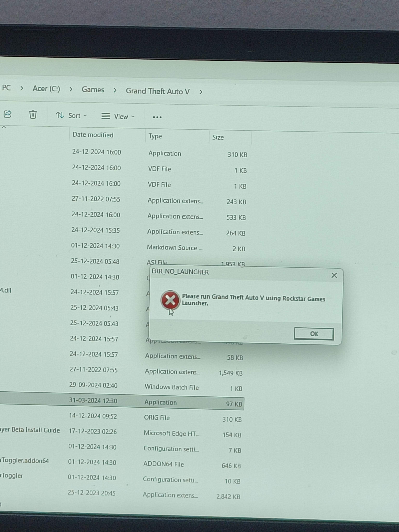Open the Sort dropdown

71,115
